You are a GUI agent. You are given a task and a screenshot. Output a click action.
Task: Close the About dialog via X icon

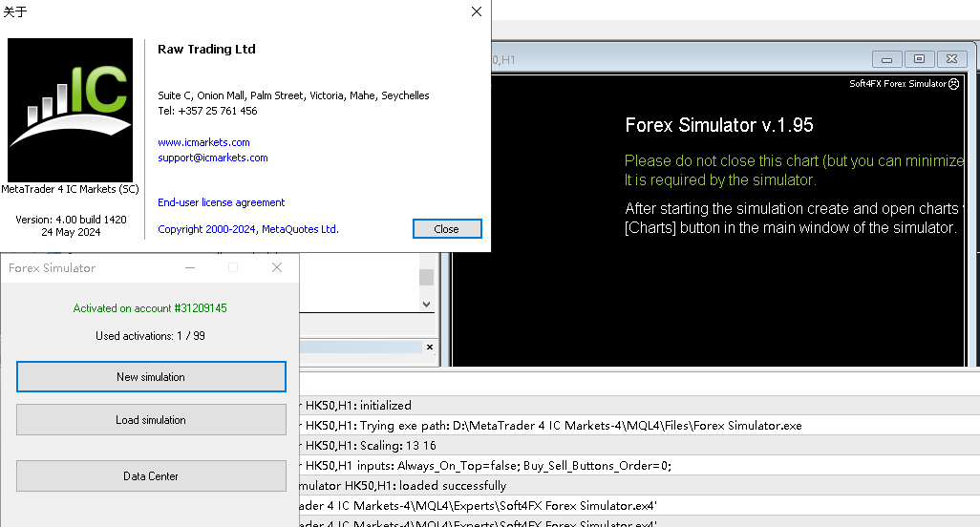pyautogui.click(x=477, y=11)
